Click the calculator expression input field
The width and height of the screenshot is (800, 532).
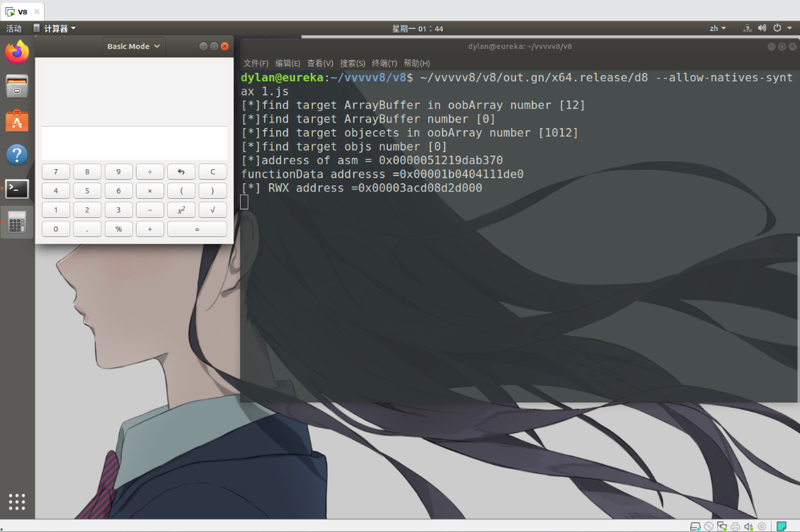point(135,144)
